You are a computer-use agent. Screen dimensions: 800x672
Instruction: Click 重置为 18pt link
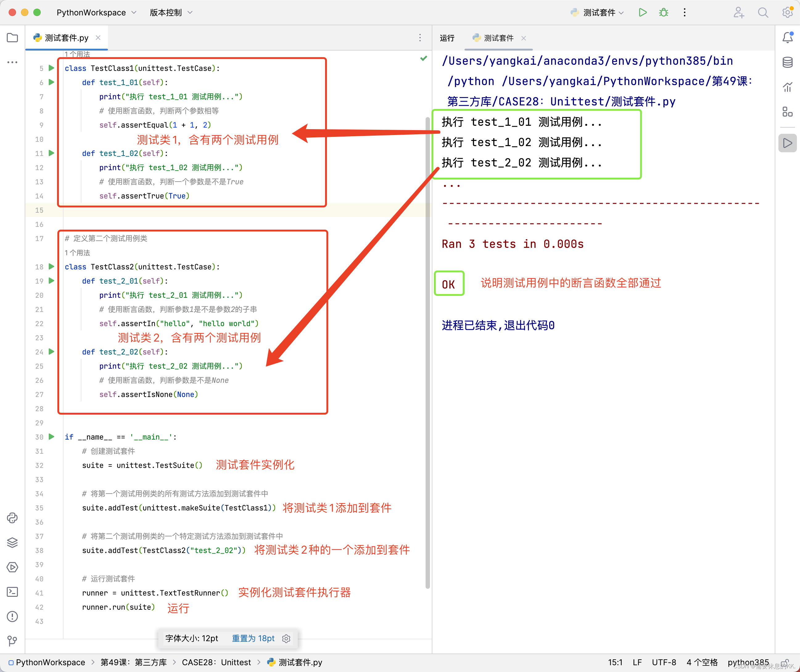click(x=253, y=638)
